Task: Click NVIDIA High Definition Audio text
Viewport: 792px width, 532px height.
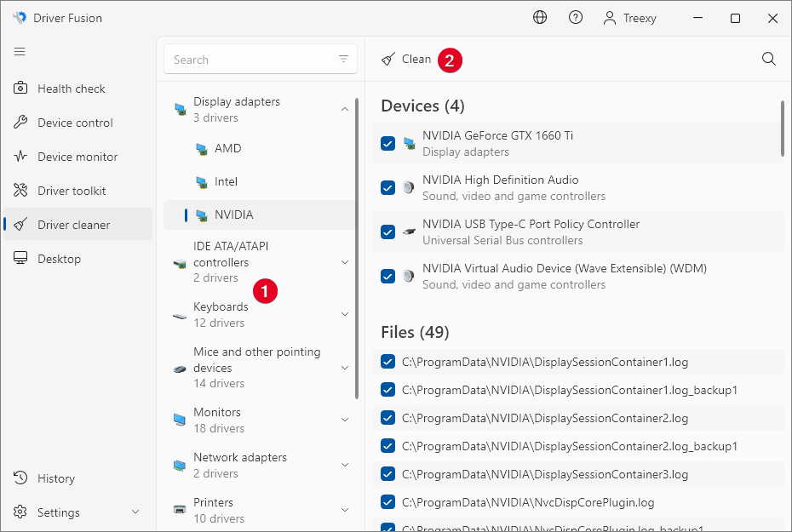Action: coord(501,180)
